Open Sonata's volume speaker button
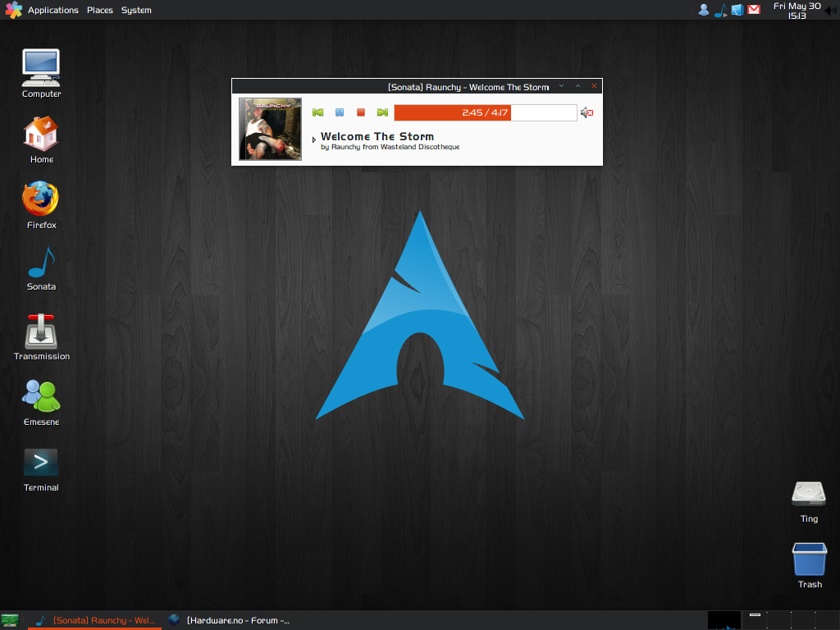840x630 pixels. tap(587, 112)
